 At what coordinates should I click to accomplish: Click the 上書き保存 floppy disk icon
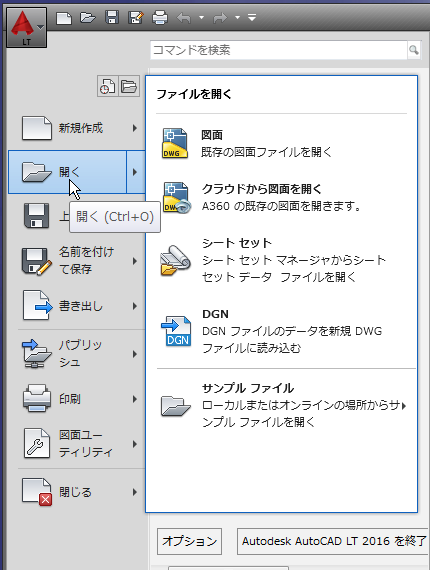click(36, 216)
